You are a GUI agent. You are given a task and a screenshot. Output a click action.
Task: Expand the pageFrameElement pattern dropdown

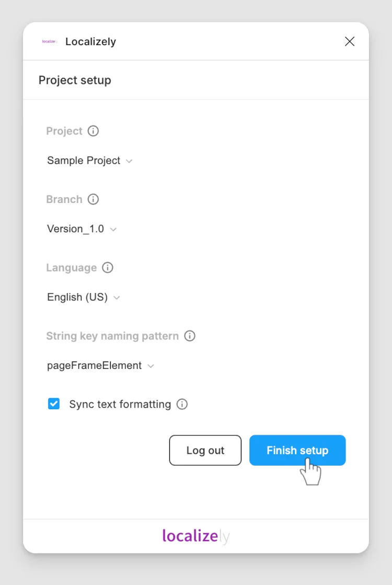(100, 366)
